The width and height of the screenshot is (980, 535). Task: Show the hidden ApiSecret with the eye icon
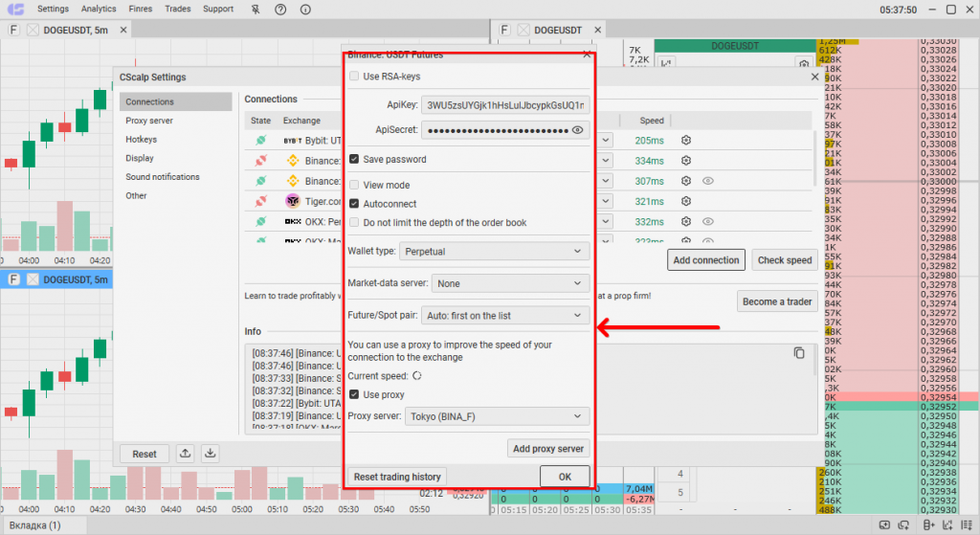coord(577,130)
